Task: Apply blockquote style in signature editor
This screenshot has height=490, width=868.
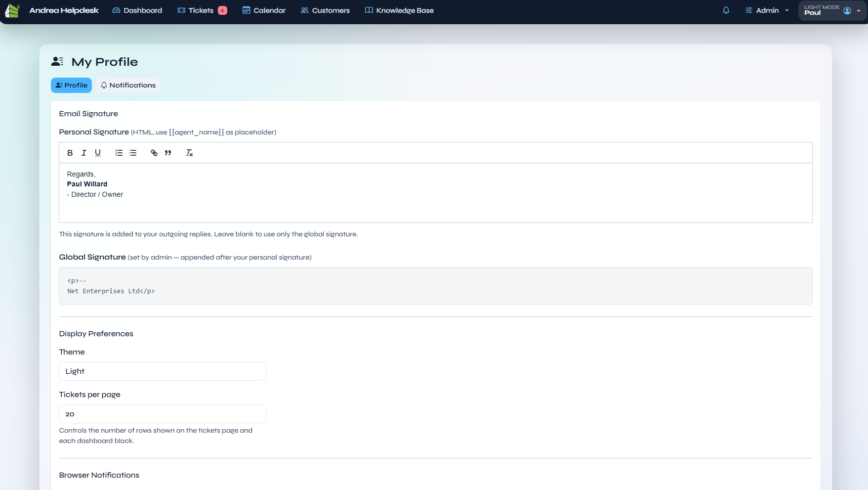Action: click(x=168, y=153)
